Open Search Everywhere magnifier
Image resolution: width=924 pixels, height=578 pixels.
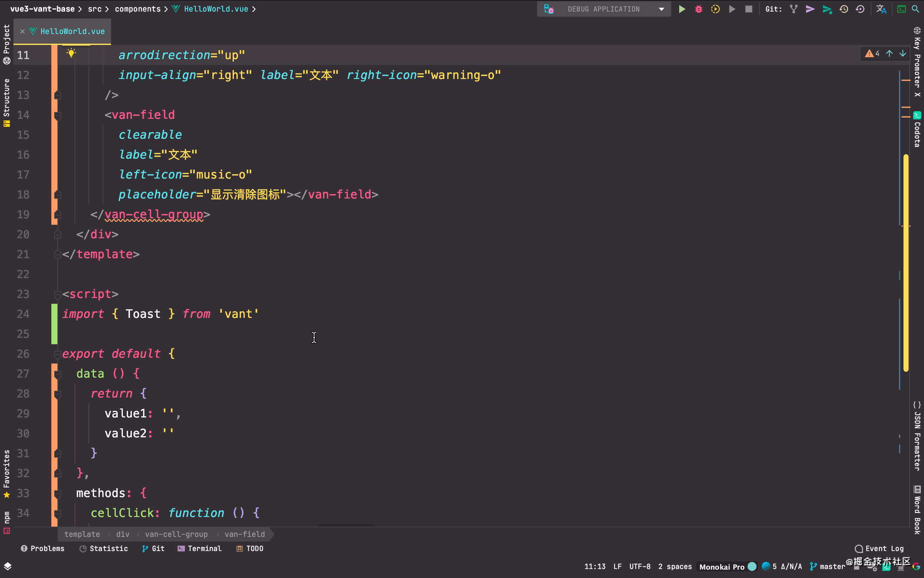pos(916,9)
